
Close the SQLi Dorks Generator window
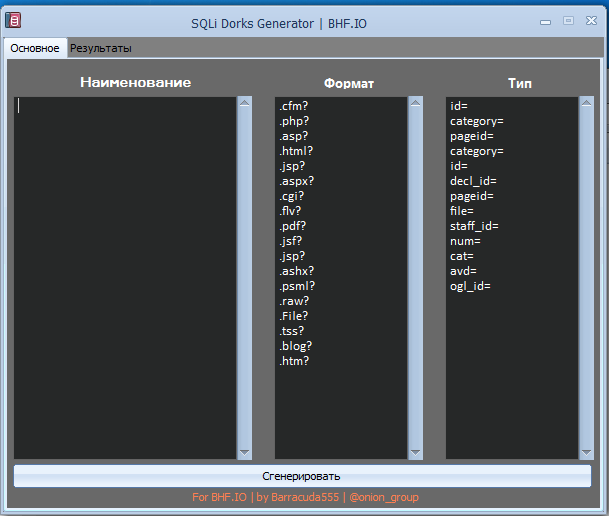point(591,21)
